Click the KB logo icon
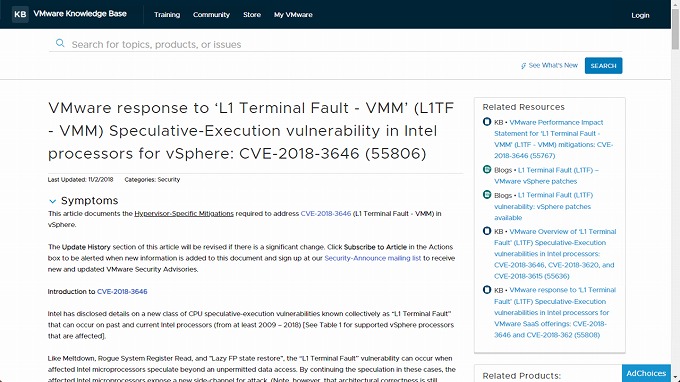The image size is (680, 382). coord(20,14)
